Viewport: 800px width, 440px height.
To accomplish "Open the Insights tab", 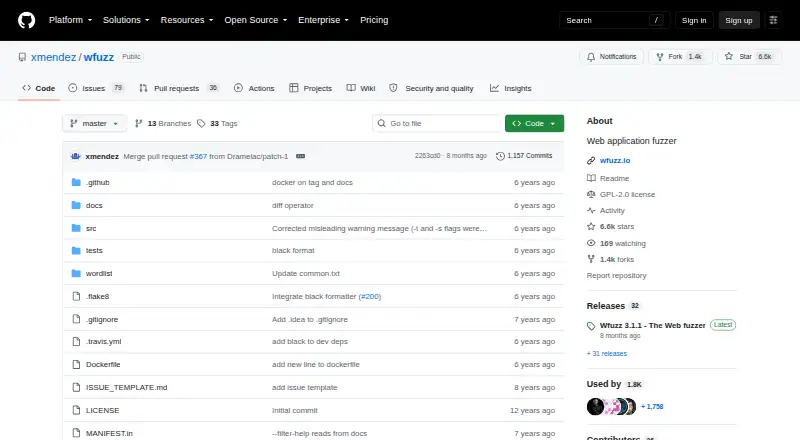I will click(511, 88).
